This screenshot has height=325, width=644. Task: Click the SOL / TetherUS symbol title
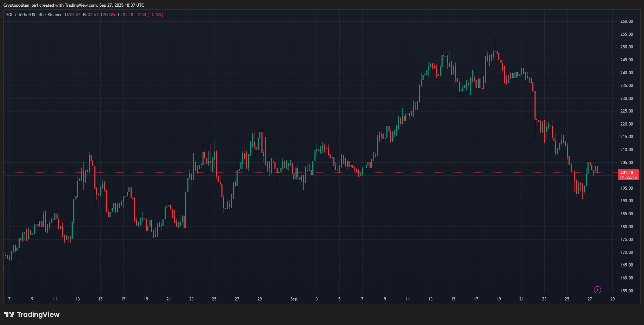coord(20,15)
